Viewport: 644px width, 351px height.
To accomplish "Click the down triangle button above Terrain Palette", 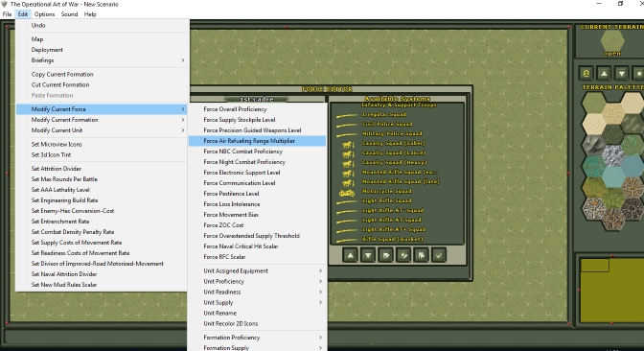I will click(622, 73).
